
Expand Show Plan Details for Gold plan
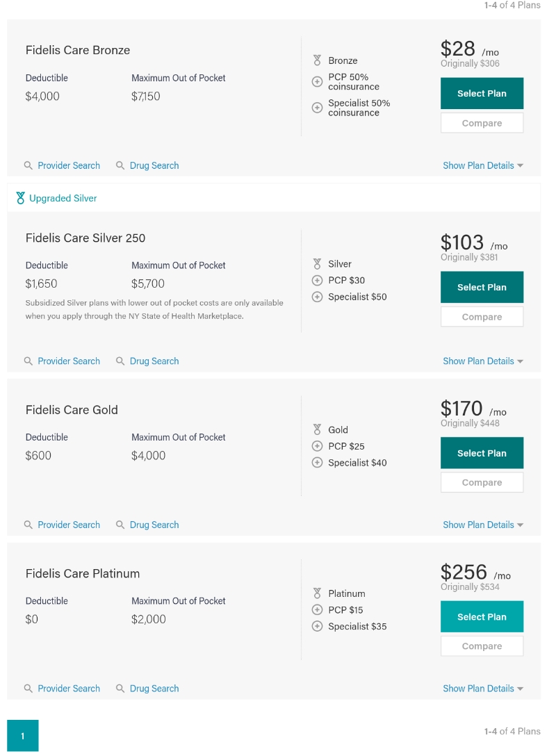pyautogui.click(x=482, y=525)
